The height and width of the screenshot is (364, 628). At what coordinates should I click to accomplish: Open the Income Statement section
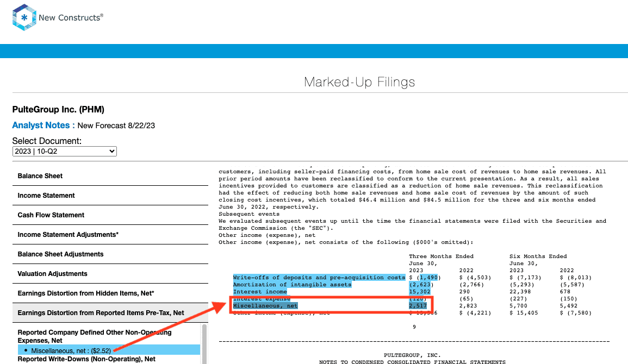click(x=110, y=196)
